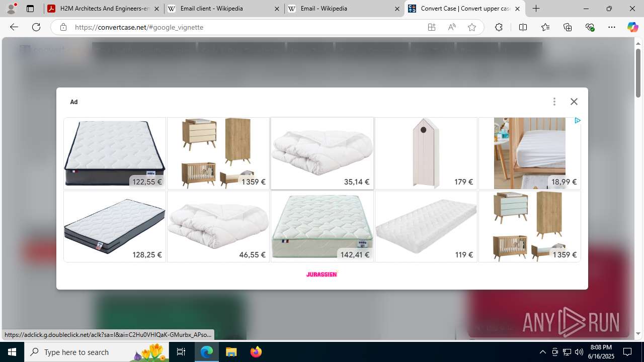Open Microsoft Edge from taskbar
Viewport: 644px width, 362px height.
click(207, 352)
